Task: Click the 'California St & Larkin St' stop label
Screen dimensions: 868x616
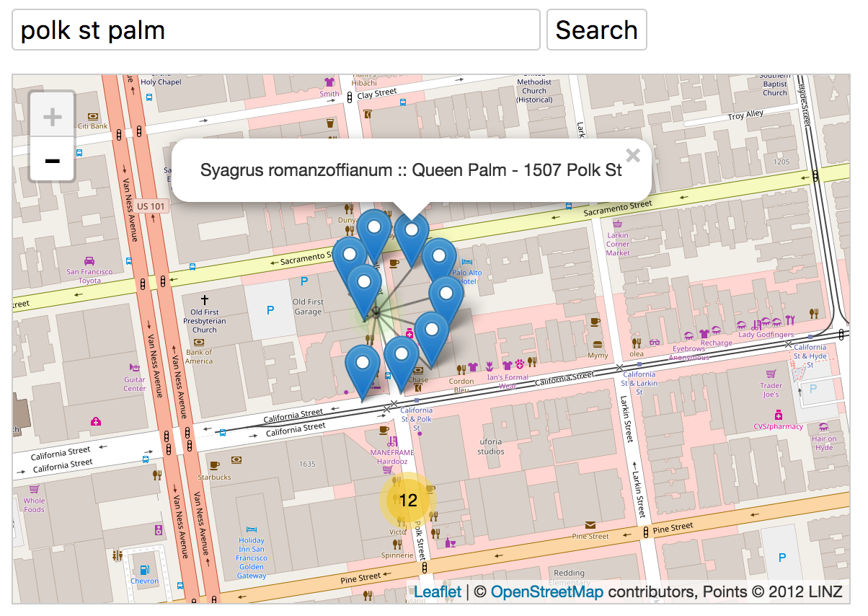Action: pyautogui.click(x=639, y=383)
